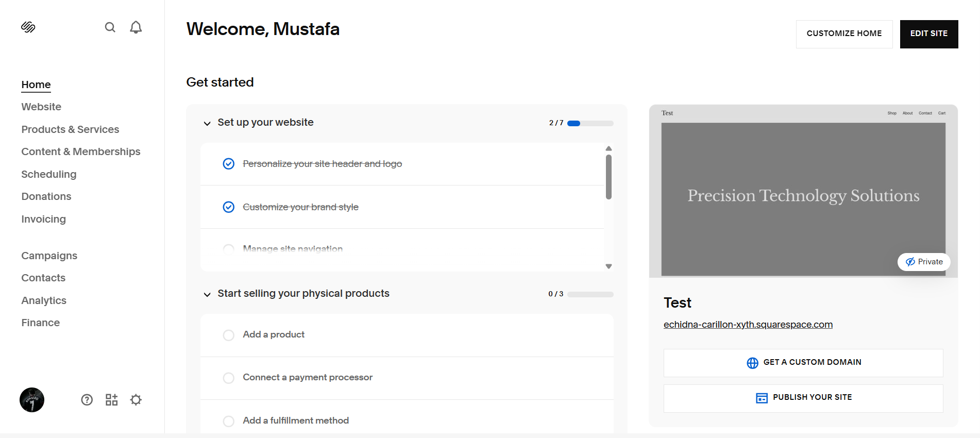
Task: Go to Home in the sidebar
Action: tap(36, 85)
